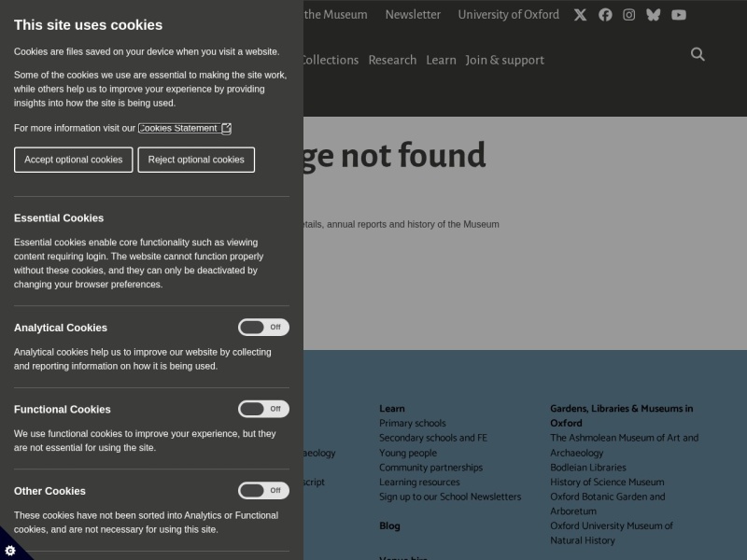Open the Bluesky butterfly icon

pos(653,15)
